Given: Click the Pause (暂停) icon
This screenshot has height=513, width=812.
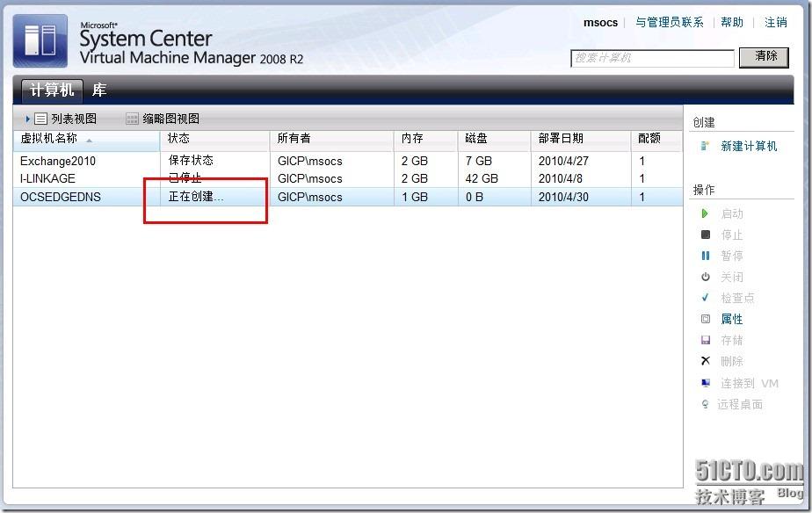Looking at the screenshot, I should click(x=706, y=256).
